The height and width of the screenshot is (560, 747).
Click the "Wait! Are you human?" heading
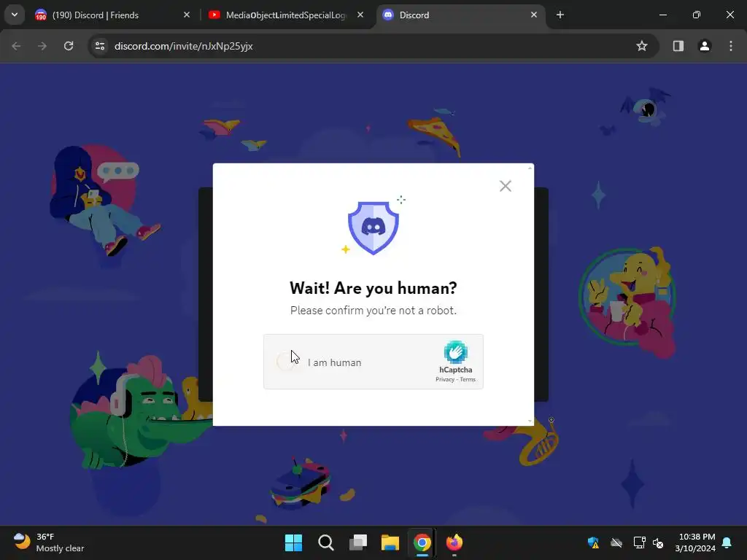pyautogui.click(x=373, y=288)
